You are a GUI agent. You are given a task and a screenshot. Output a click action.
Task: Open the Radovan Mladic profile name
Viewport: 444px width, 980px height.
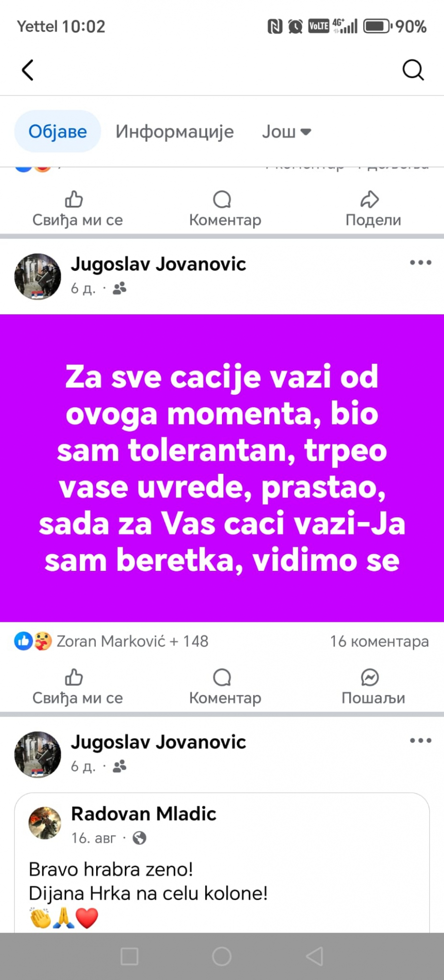click(144, 814)
